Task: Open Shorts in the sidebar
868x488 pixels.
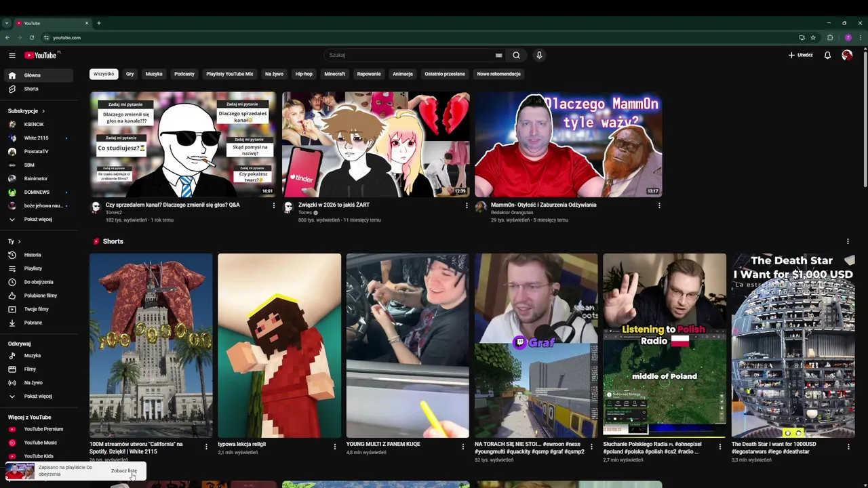Action: [x=38, y=89]
